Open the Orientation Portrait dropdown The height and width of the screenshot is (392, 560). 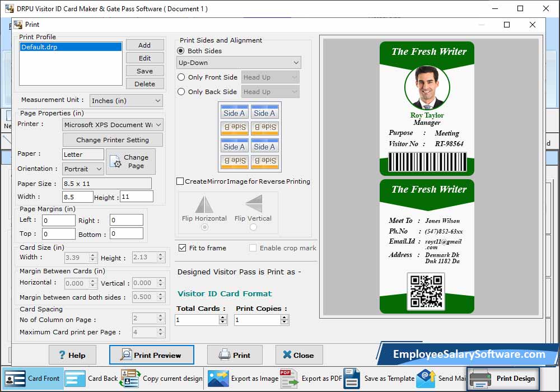click(x=83, y=169)
